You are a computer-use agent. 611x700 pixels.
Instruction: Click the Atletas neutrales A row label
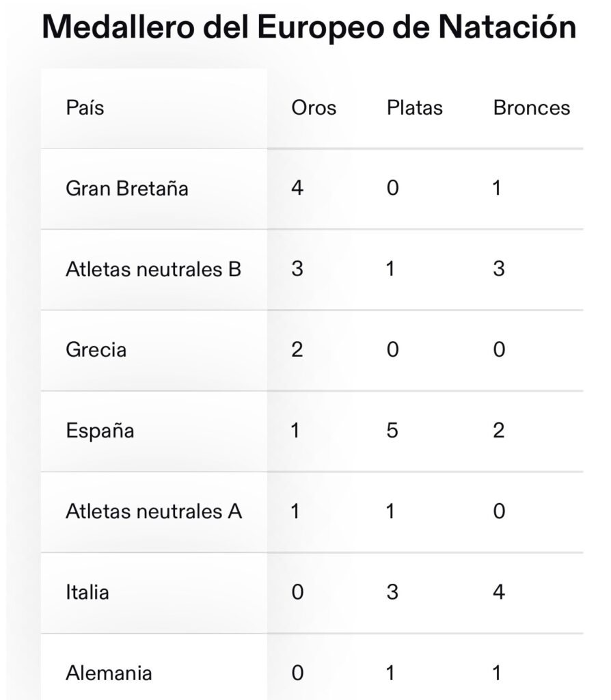coord(154,511)
